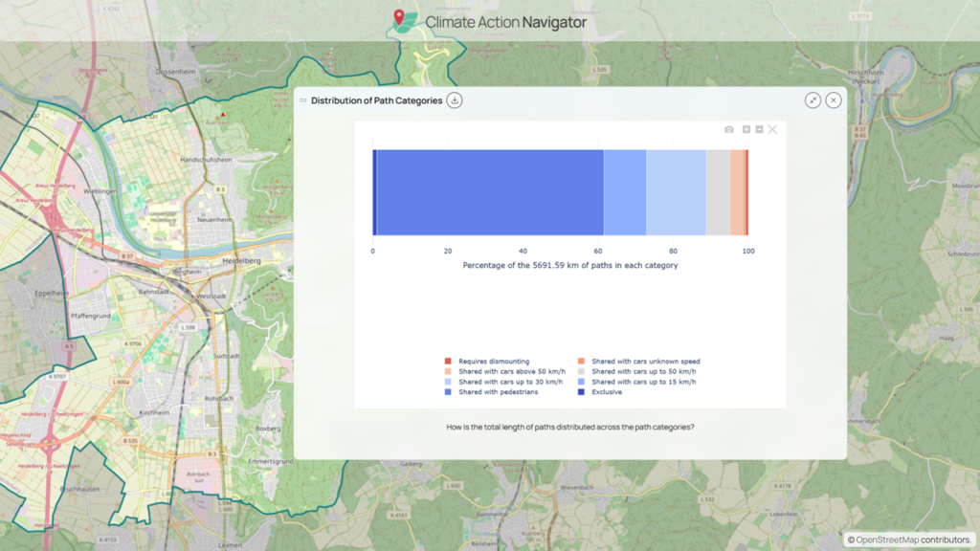
Task: Click the X icon at the end of the chart toolbar
Action: 773,129
